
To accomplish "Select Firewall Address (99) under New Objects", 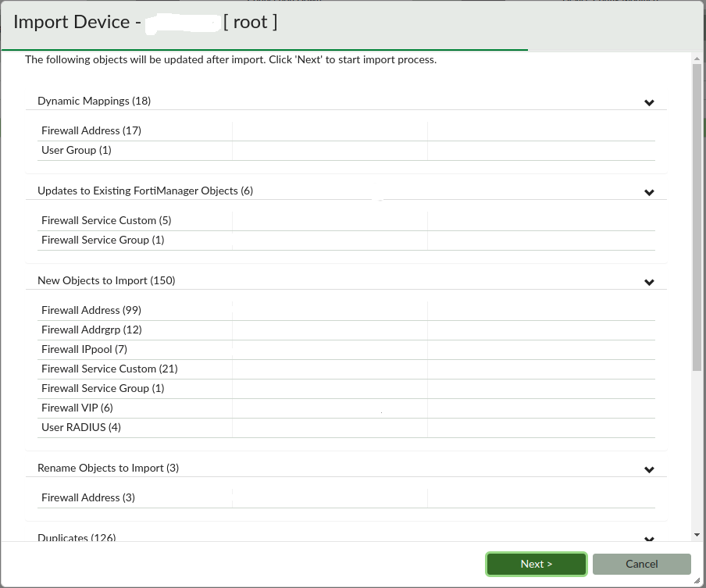I will coord(91,310).
